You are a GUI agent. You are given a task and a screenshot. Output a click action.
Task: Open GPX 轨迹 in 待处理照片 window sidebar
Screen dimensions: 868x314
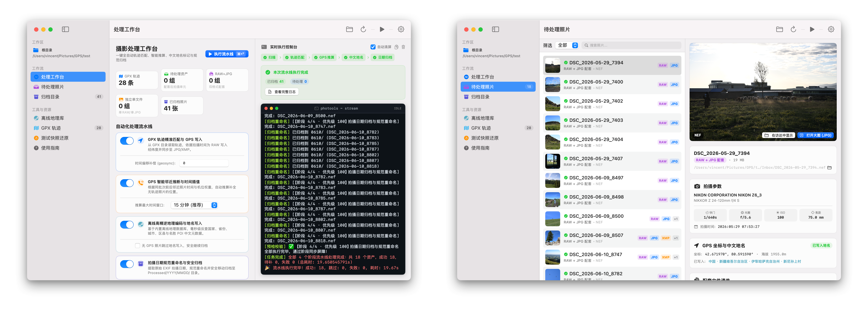[498, 128]
